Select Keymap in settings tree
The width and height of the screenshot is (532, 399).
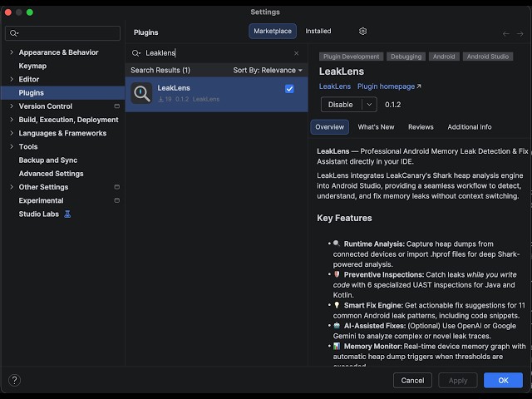click(32, 66)
